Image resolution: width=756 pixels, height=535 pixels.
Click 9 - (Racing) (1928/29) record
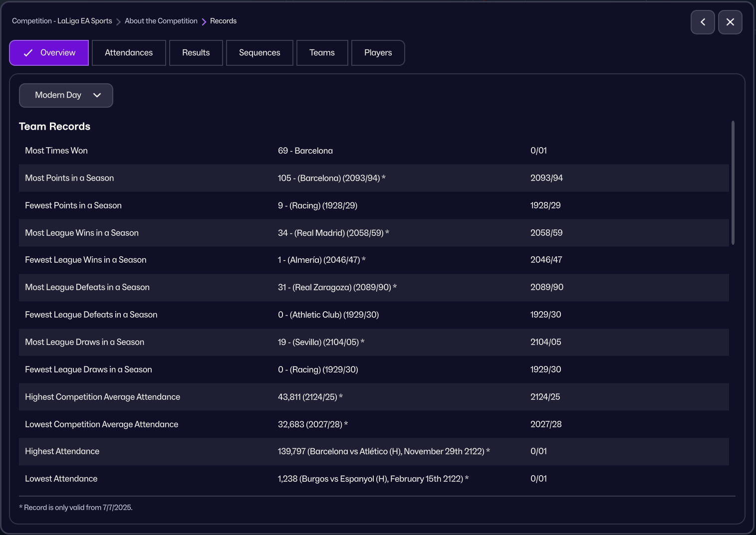coord(317,205)
